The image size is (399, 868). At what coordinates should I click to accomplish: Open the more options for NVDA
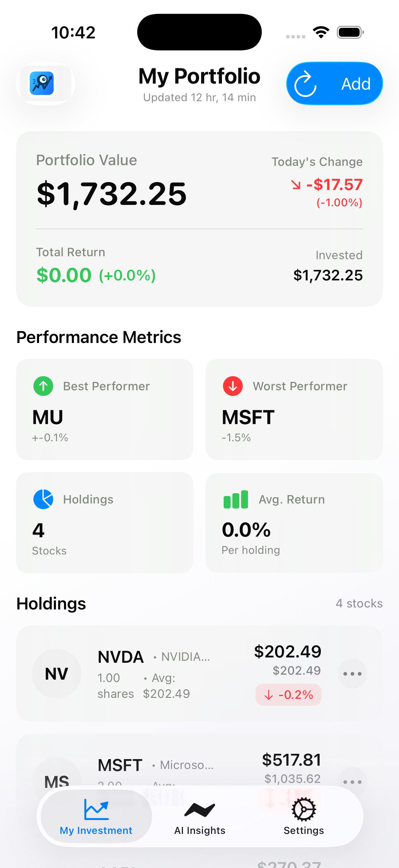click(x=352, y=674)
